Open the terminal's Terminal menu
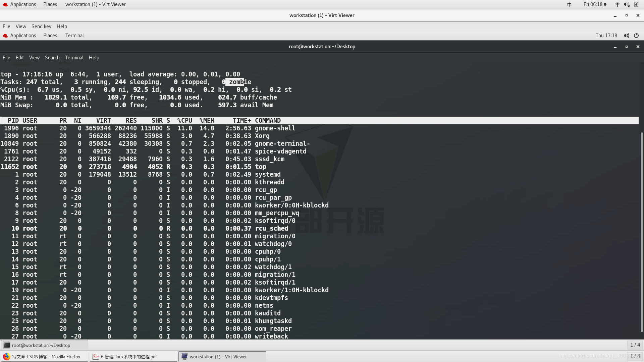This screenshot has width=644, height=362. click(74, 58)
